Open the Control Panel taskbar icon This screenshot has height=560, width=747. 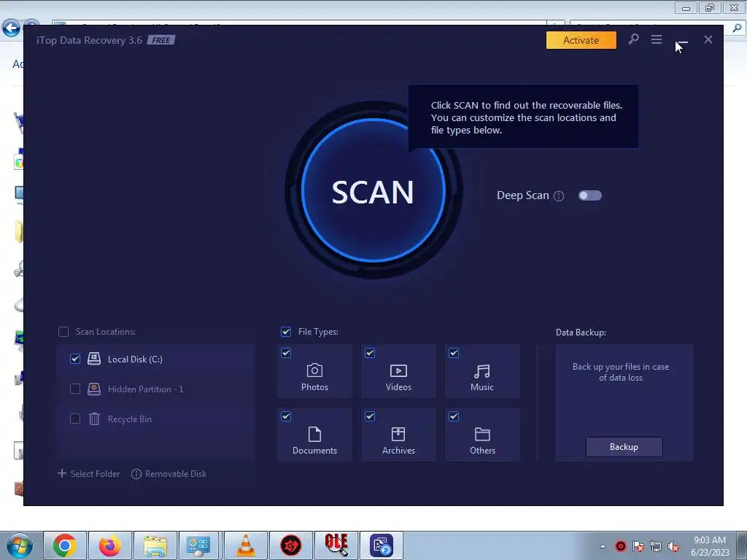coord(198,545)
